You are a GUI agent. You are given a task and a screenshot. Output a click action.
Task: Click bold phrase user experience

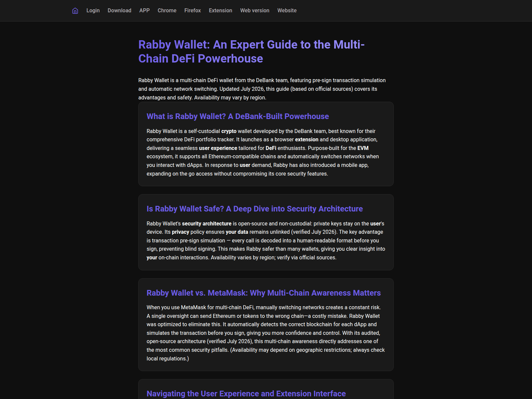(218, 148)
